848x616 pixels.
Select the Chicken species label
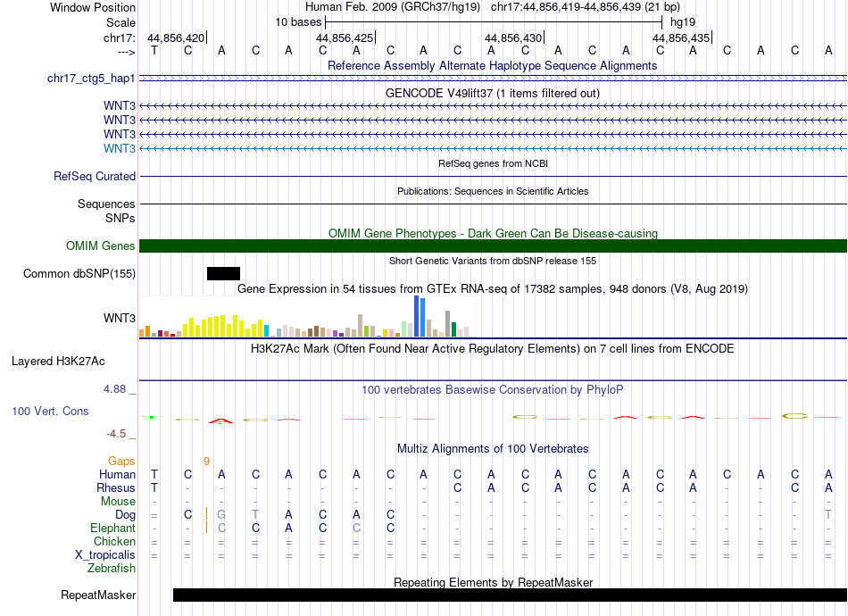coord(114,541)
